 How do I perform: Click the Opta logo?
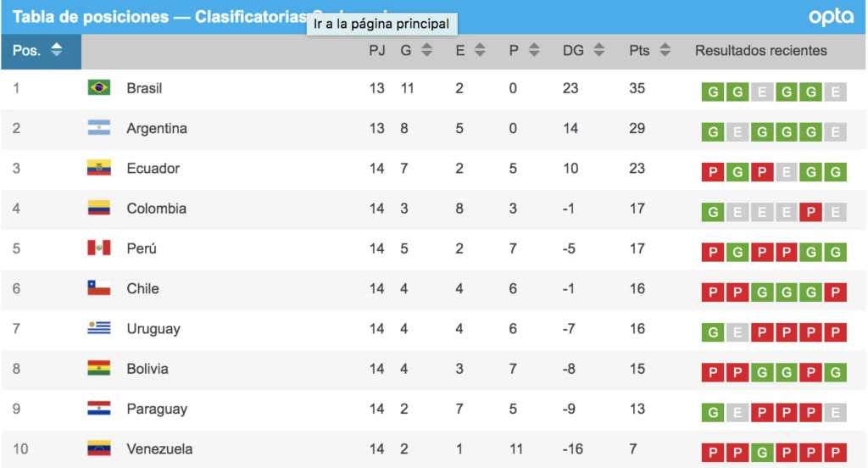pyautogui.click(x=830, y=17)
